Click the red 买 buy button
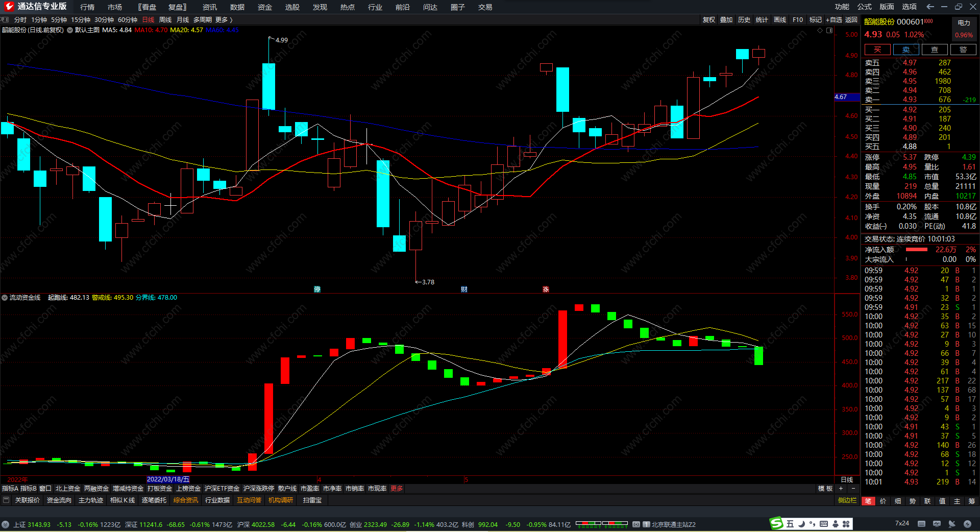Image resolution: width=980 pixels, height=532 pixels. (877, 50)
